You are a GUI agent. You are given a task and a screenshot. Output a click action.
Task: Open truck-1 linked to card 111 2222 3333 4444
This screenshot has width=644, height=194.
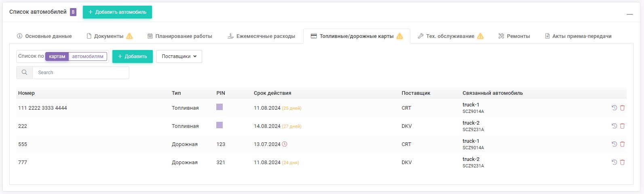pos(471,104)
